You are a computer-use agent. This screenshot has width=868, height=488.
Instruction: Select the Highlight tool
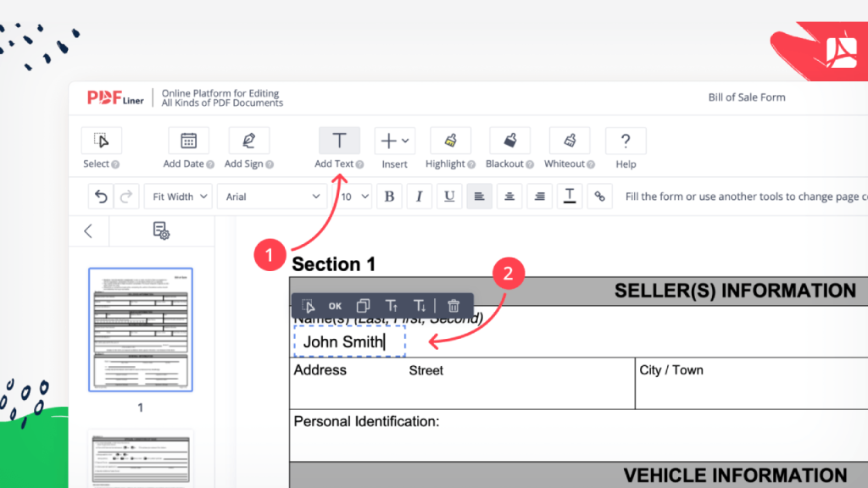[x=450, y=141]
